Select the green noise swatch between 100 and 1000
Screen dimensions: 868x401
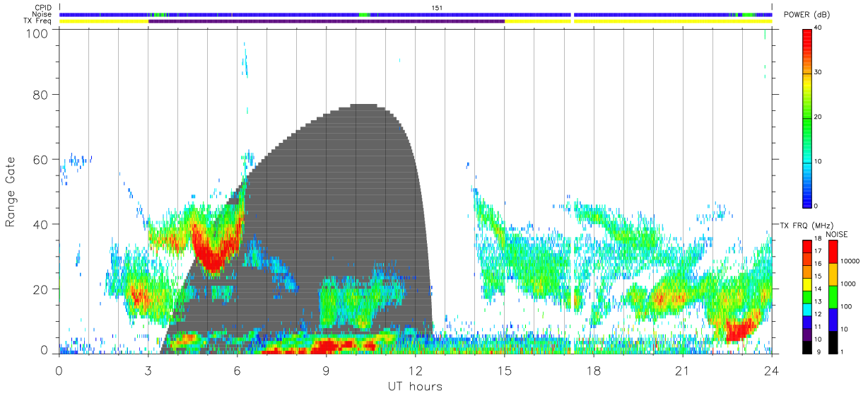click(833, 296)
